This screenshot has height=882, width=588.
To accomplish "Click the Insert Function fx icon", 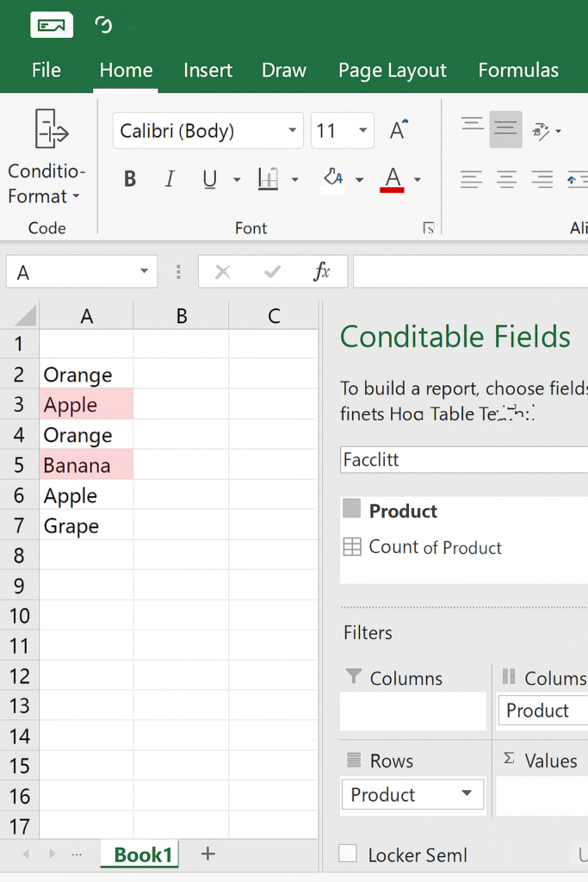I will [321, 272].
